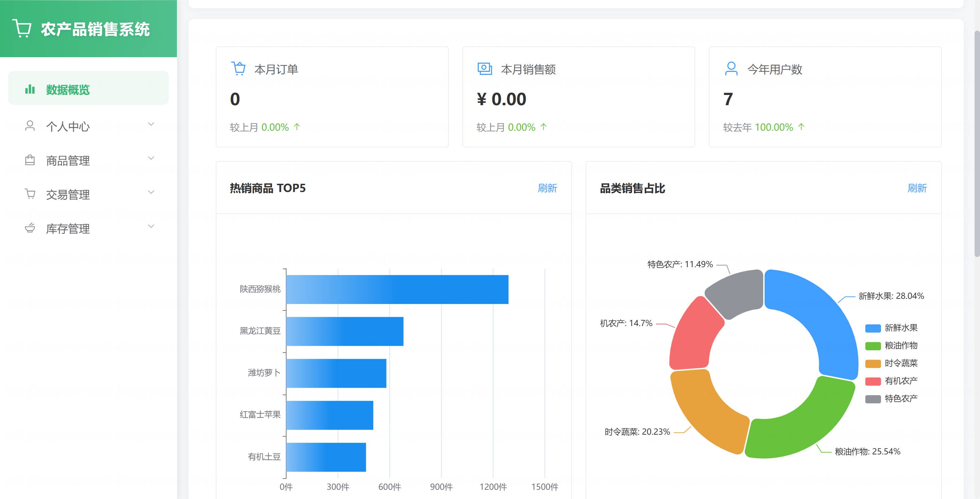This screenshot has width=980, height=499.
Task: Expand the 商品管理 chevron
Action: [x=151, y=158]
